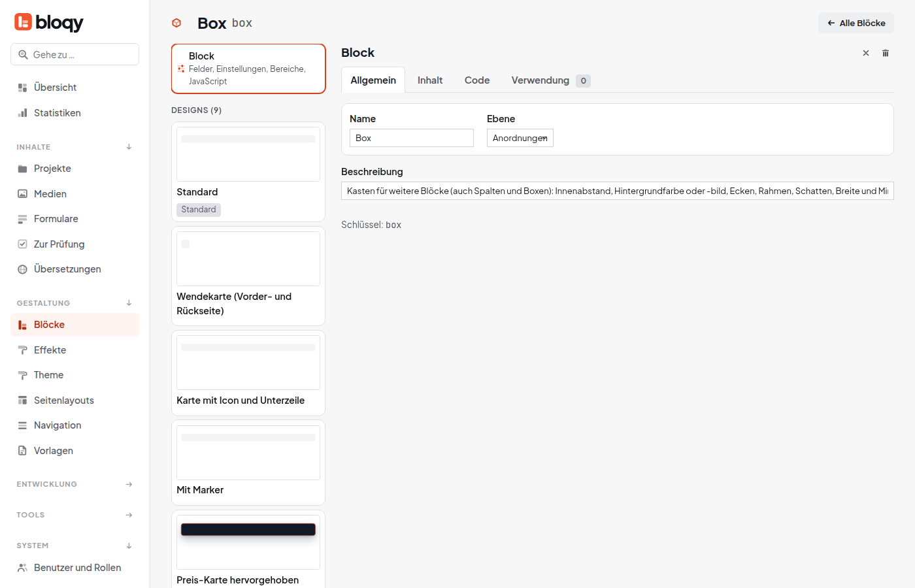This screenshot has height=588, width=915.
Task: Open the Code tab
Action: point(477,80)
